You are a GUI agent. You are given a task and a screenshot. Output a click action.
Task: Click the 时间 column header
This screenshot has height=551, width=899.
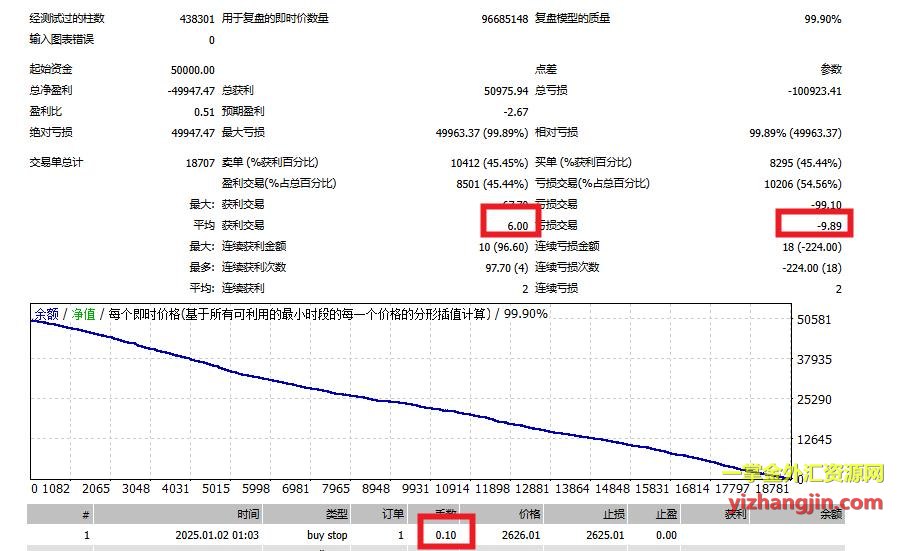tap(248, 514)
